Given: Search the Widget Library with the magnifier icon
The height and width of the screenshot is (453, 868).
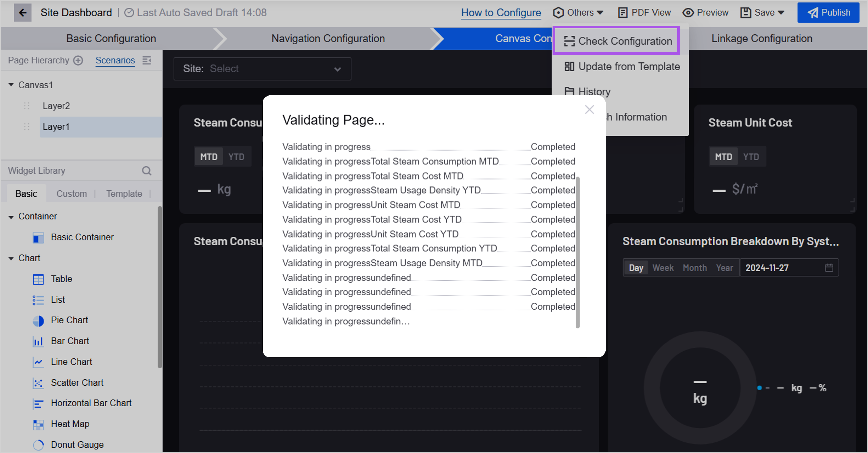Looking at the screenshot, I should point(147,171).
